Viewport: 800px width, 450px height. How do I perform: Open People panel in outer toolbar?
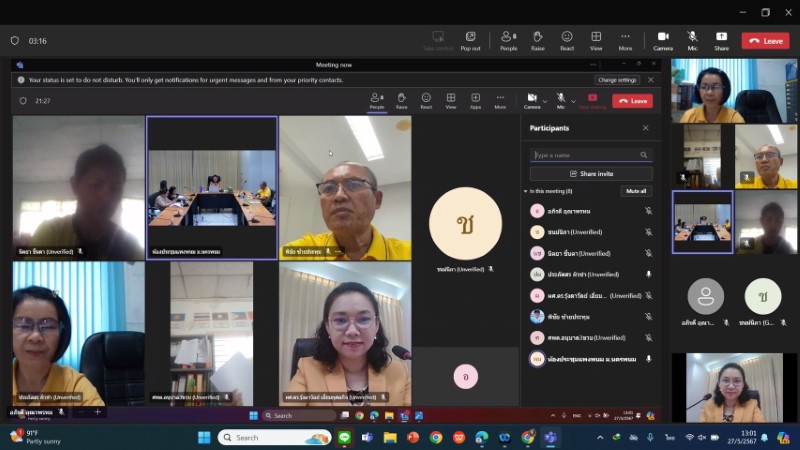(x=508, y=40)
